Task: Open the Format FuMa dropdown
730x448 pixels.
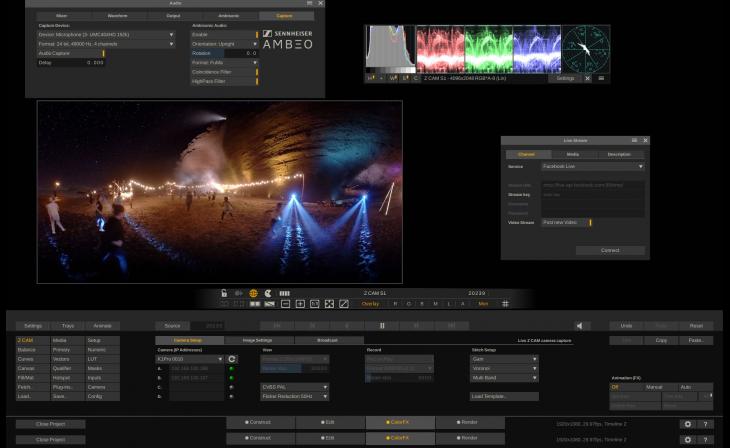Action: click(224, 62)
